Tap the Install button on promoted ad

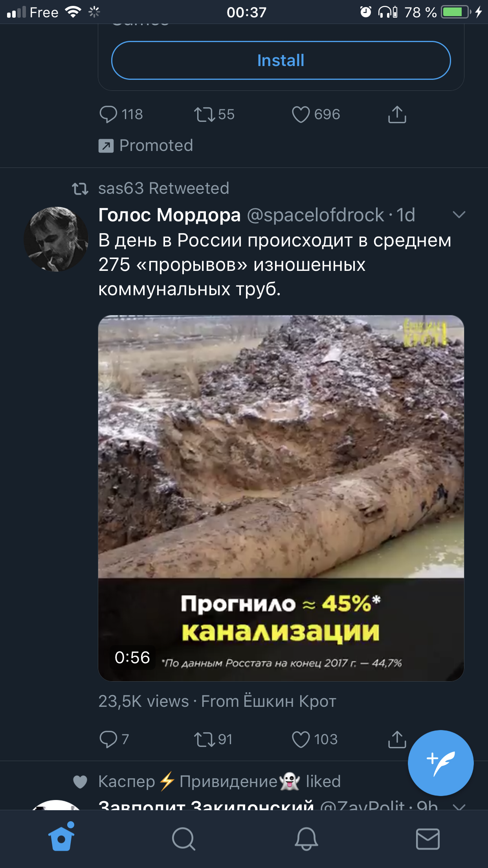click(x=281, y=61)
